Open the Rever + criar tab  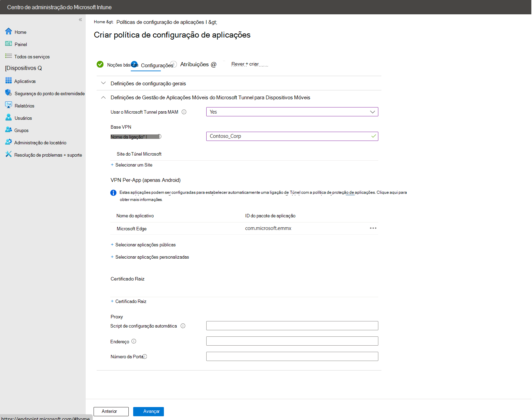tap(245, 64)
